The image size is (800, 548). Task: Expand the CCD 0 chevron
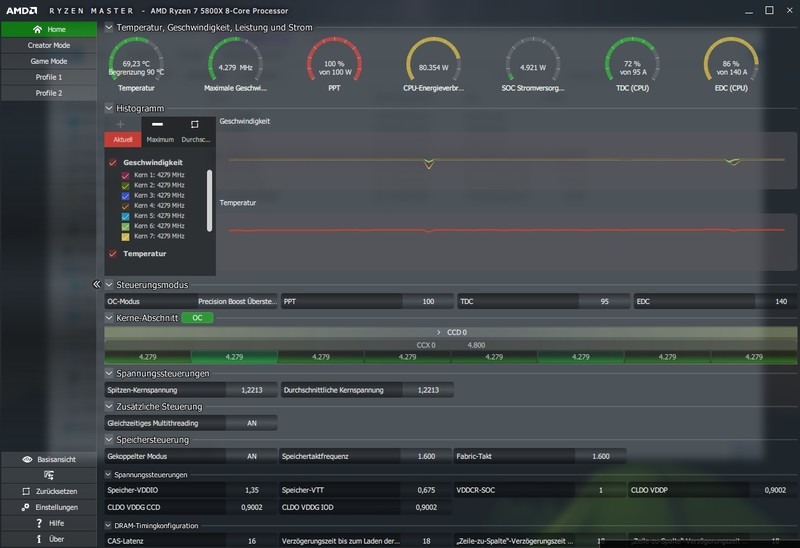click(x=438, y=332)
